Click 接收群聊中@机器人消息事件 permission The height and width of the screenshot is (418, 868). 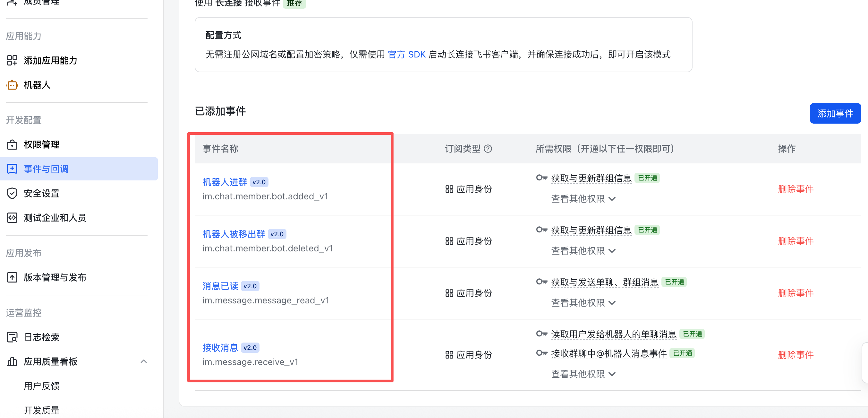pos(608,353)
